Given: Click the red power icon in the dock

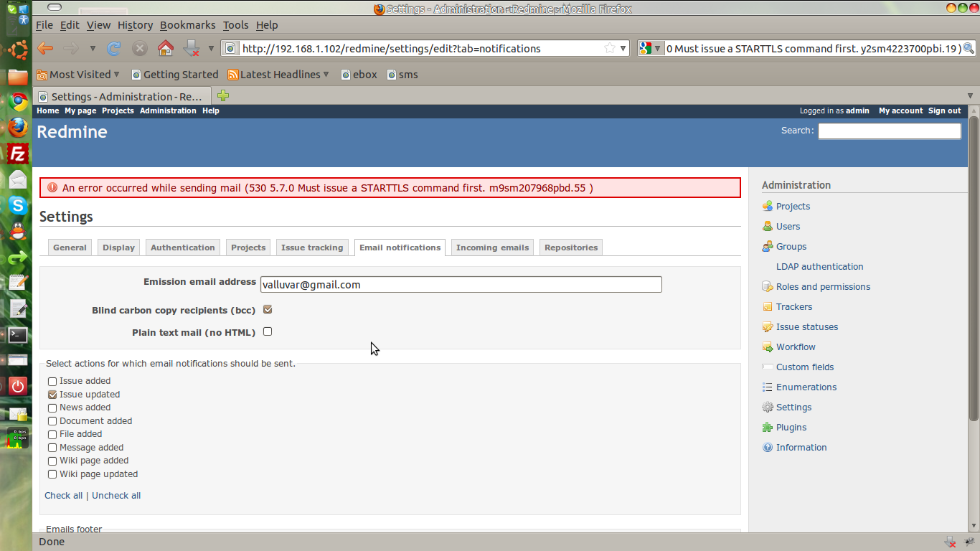Looking at the screenshot, I should pos(18,386).
